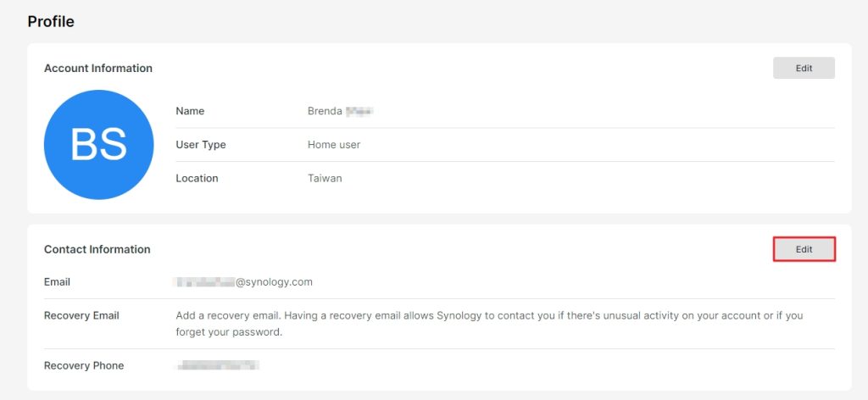Select the Contact Information heading

(97, 250)
